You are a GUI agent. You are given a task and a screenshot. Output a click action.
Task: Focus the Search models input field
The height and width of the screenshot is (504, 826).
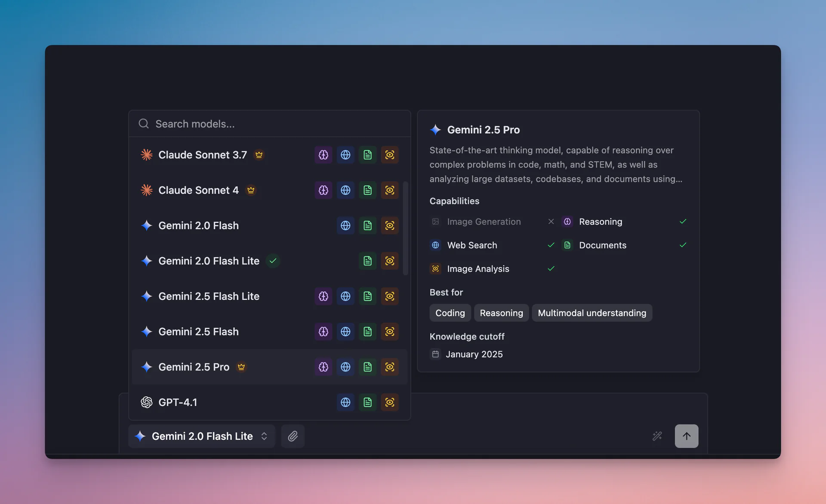pos(269,124)
